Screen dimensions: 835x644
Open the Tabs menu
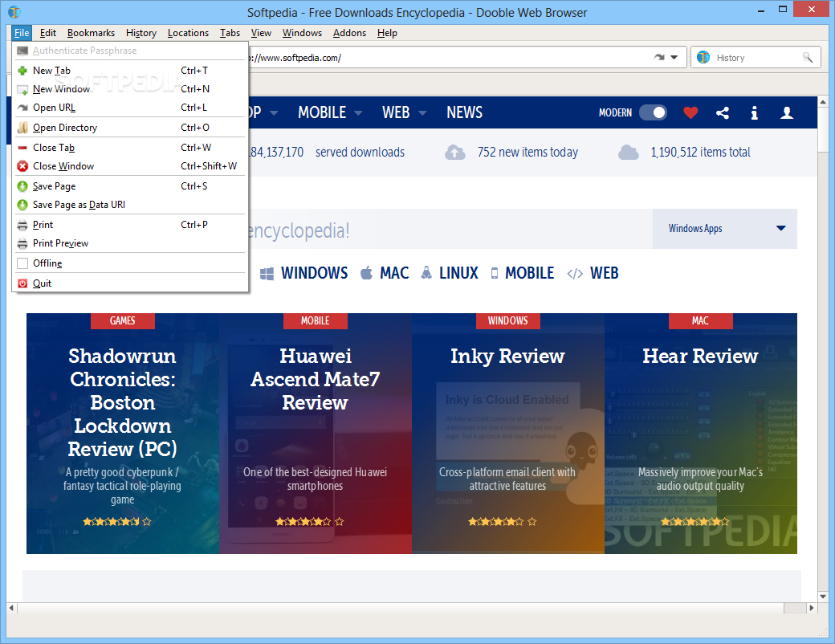tap(230, 33)
